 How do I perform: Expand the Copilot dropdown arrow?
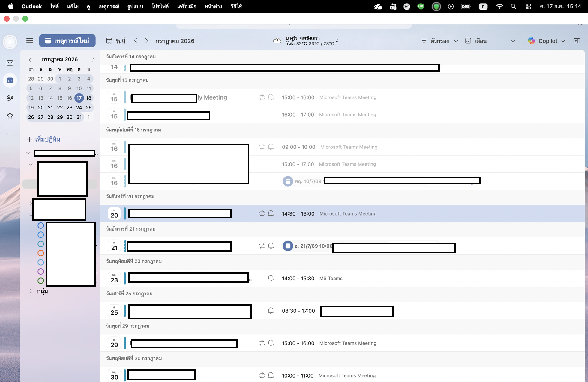point(563,41)
